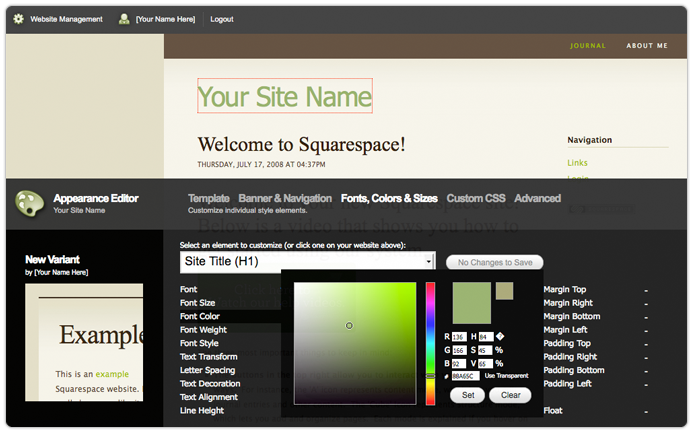Click the G green value field
The height and width of the screenshot is (433, 693).
(459, 350)
